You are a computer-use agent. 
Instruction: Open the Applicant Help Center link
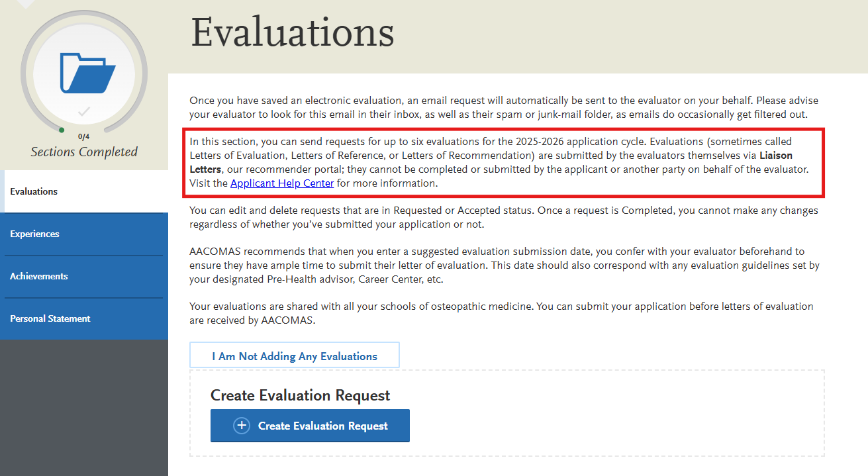click(x=281, y=183)
